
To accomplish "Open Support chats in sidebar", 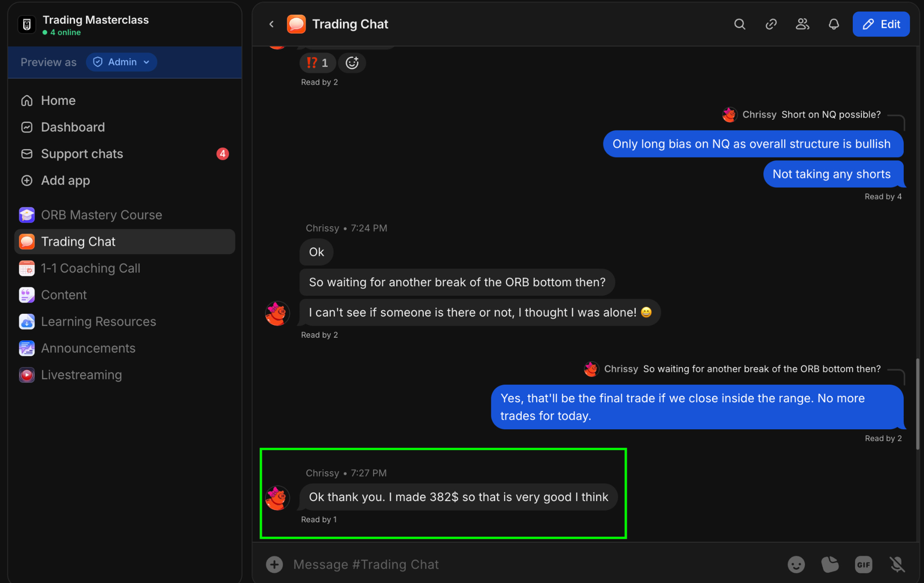I will pyautogui.click(x=125, y=154).
